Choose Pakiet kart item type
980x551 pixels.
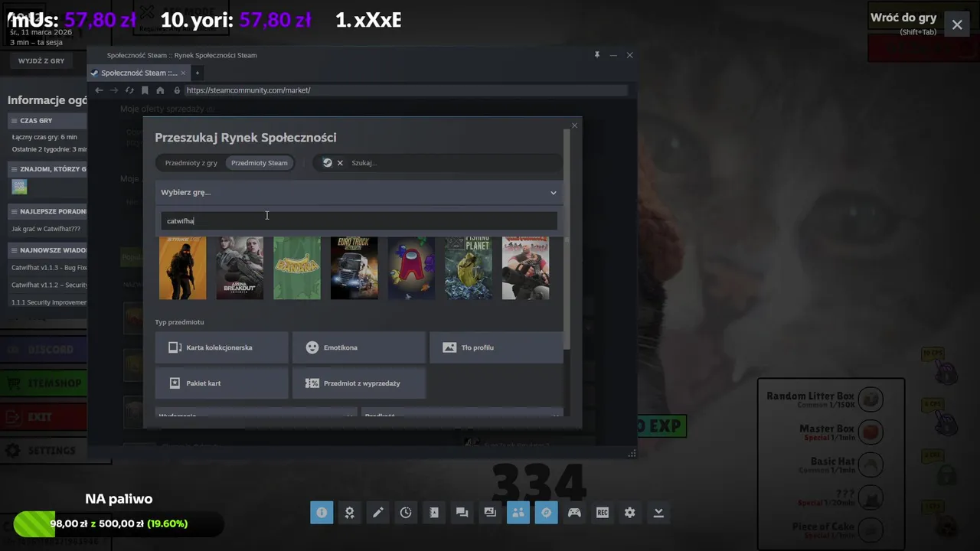click(x=222, y=383)
